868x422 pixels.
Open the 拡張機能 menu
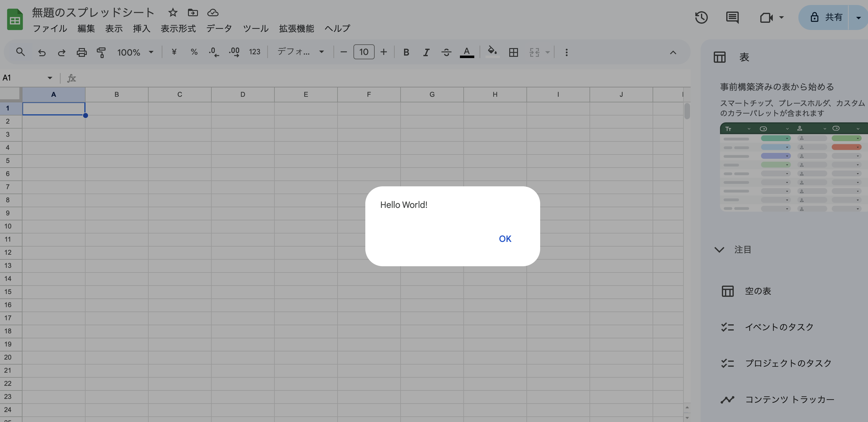pyautogui.click(x=296, y=29)
